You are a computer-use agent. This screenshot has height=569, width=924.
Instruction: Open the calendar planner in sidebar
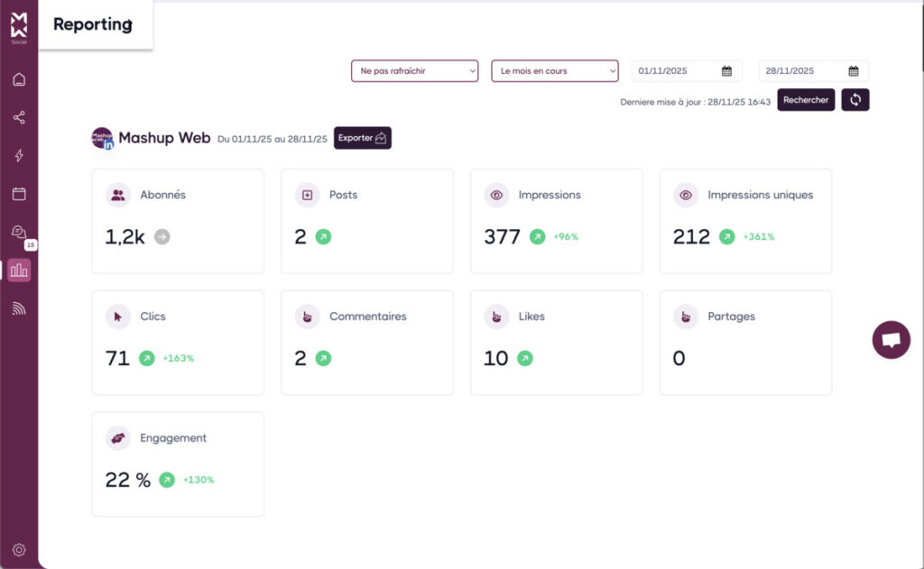click(x=19, y=194)
